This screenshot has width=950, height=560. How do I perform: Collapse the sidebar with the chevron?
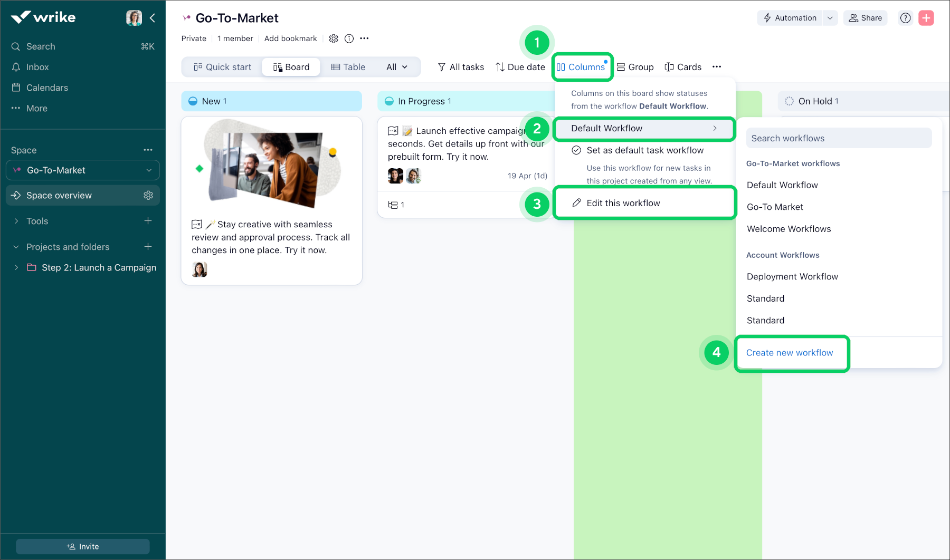(x=153, y=17)
